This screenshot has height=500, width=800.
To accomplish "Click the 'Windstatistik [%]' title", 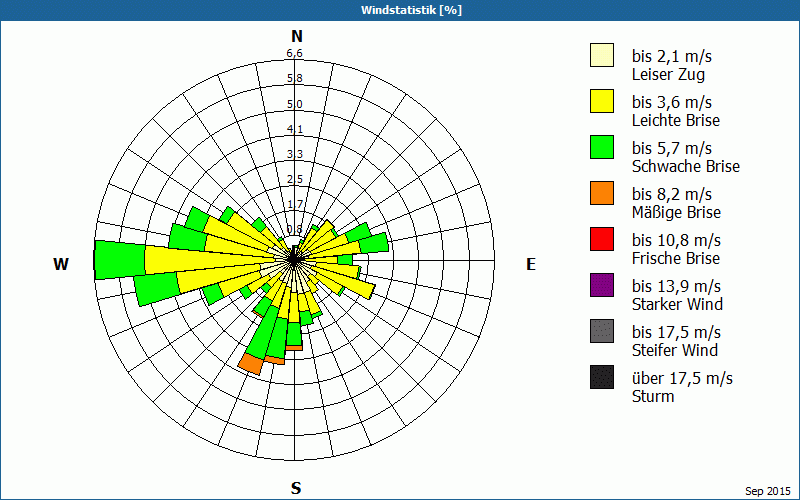I will (411, 10).
